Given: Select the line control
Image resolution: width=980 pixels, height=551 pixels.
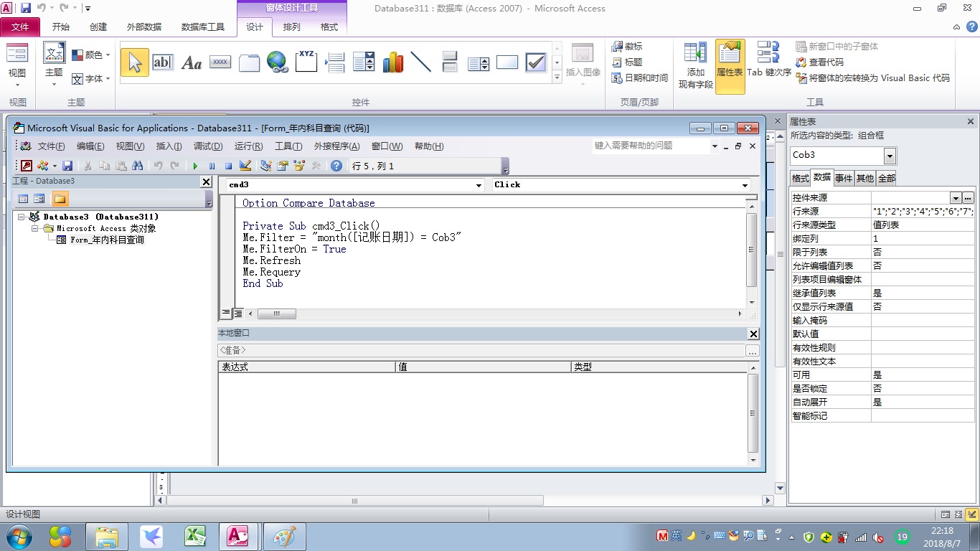Looking at the screenshot, I should tap(421, 62).
